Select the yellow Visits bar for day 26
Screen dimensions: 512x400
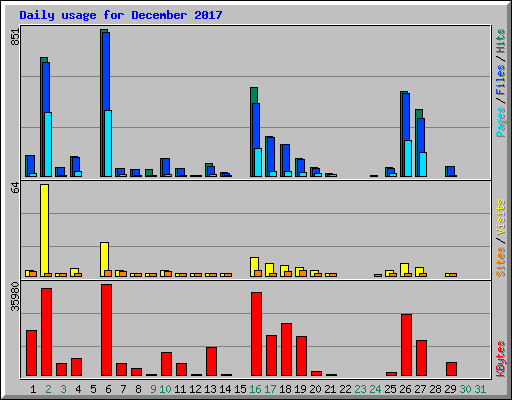[404, 269]
